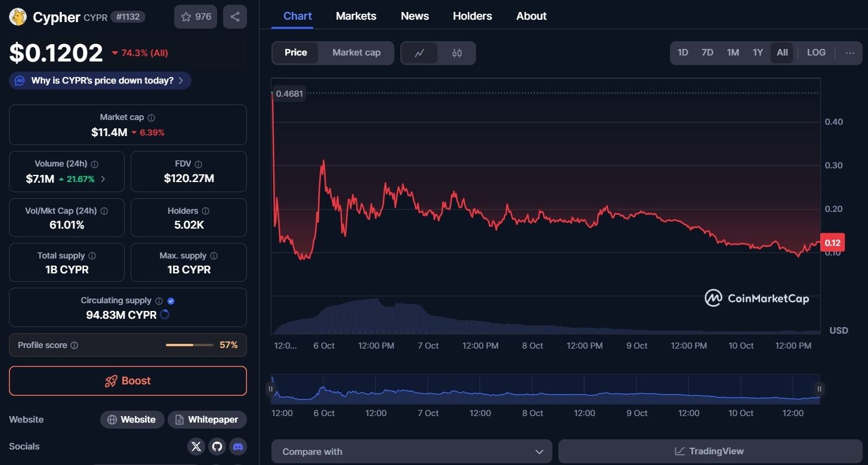
Task: Open the Discord social icon
Action: click(238, 446)
